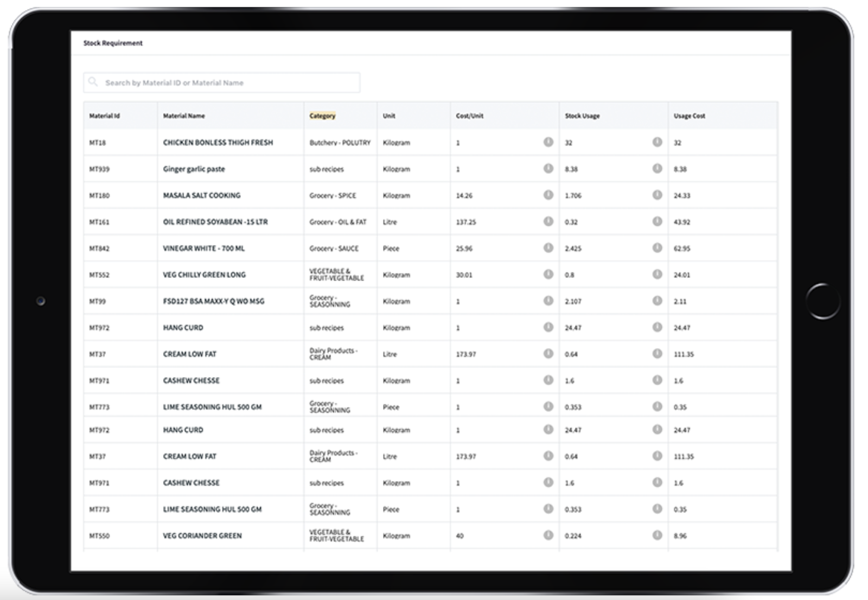868x600 pixels.
Task: Click the Cost/Unit column header
Action: click(469, 116)
